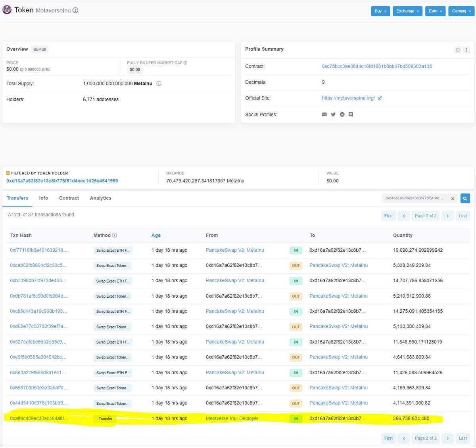Switch to the Analytics tab
Image resolution: width=476 pixels, height=448 pixels.
click(x=101, y=198)
